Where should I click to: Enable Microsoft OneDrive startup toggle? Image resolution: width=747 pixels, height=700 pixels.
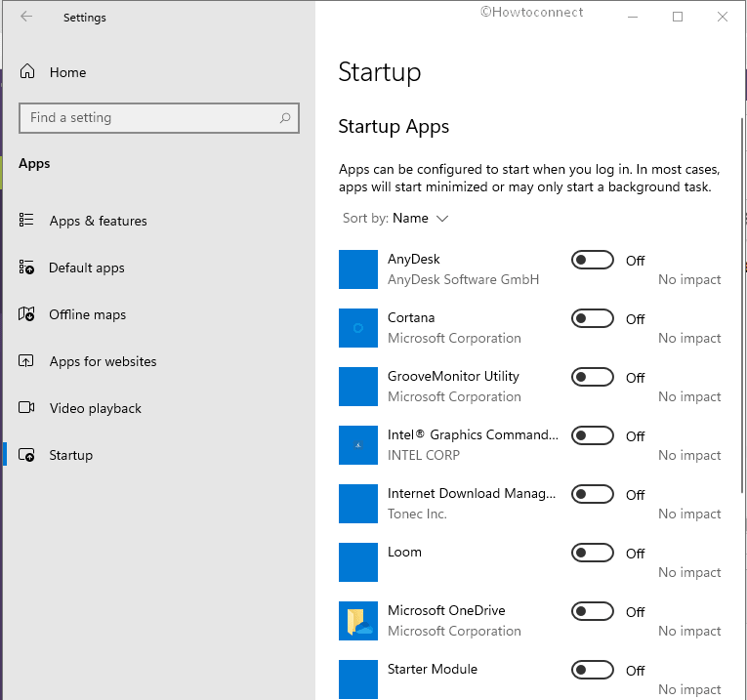593,611
